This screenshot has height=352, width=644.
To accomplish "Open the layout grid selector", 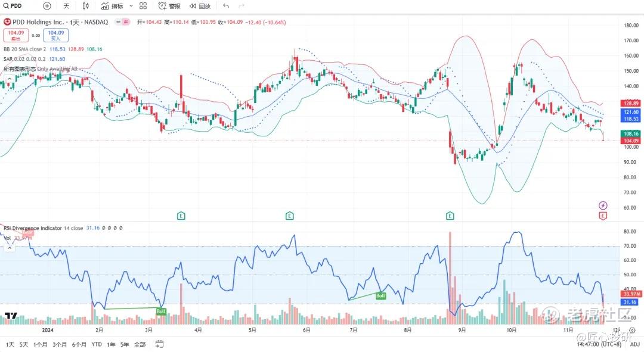I will [x=143, y=6].
